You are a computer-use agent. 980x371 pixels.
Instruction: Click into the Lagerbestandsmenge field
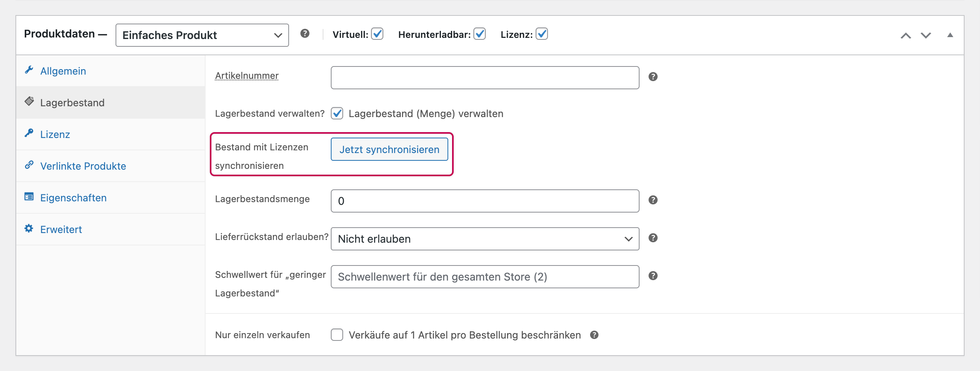click(485, 201)
